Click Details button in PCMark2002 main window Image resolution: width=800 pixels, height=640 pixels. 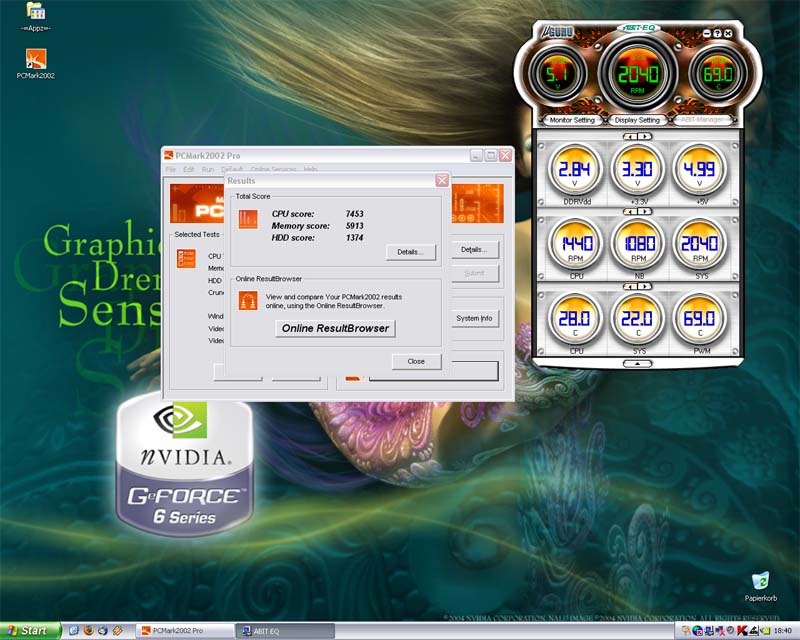coord(474,250)
